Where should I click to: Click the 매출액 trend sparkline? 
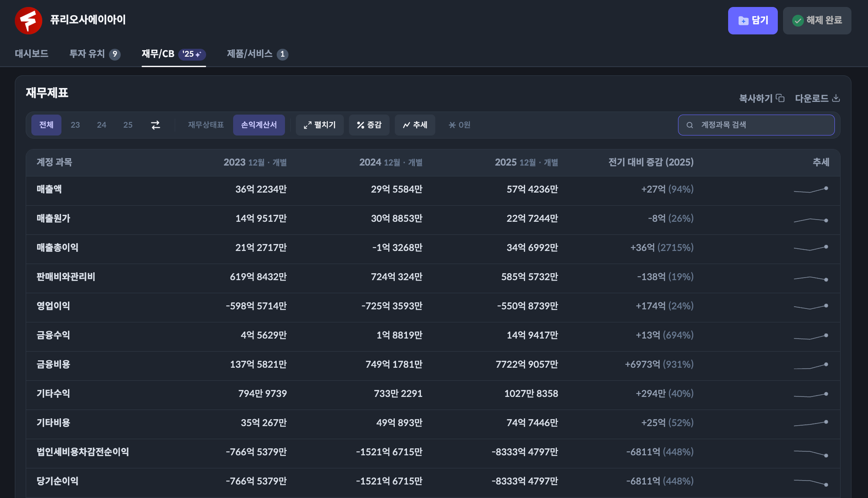(810, 190)
